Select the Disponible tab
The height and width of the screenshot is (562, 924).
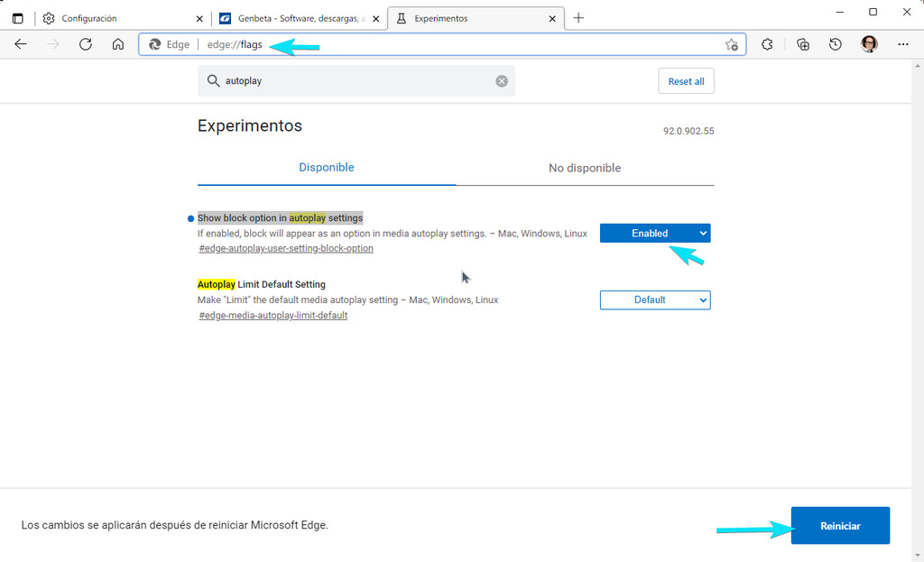pyautogui.click(x=326, y=168)
